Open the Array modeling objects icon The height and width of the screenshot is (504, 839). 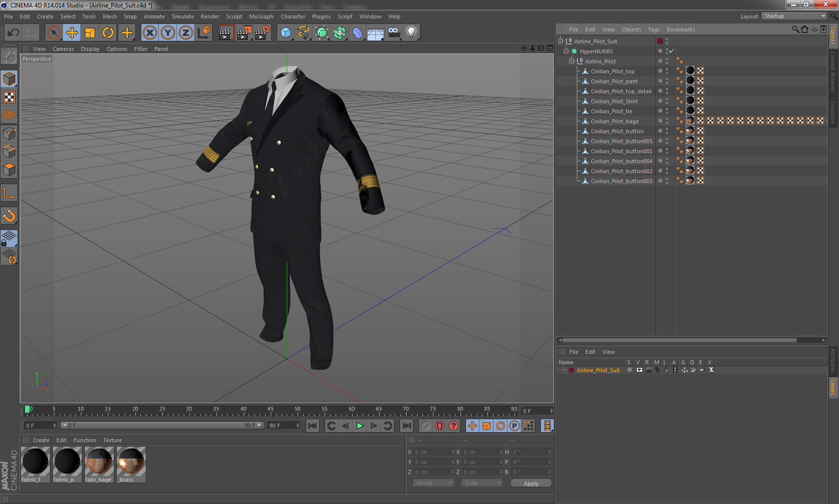click(340, 33)
